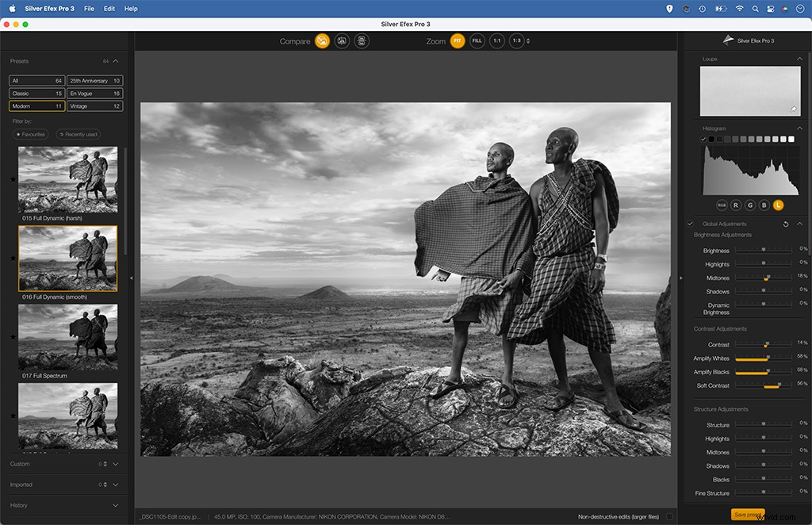812x525 pixels.
Task: Uncheck the Global Adjustments checkbox
Action: [x=691, y=224]
